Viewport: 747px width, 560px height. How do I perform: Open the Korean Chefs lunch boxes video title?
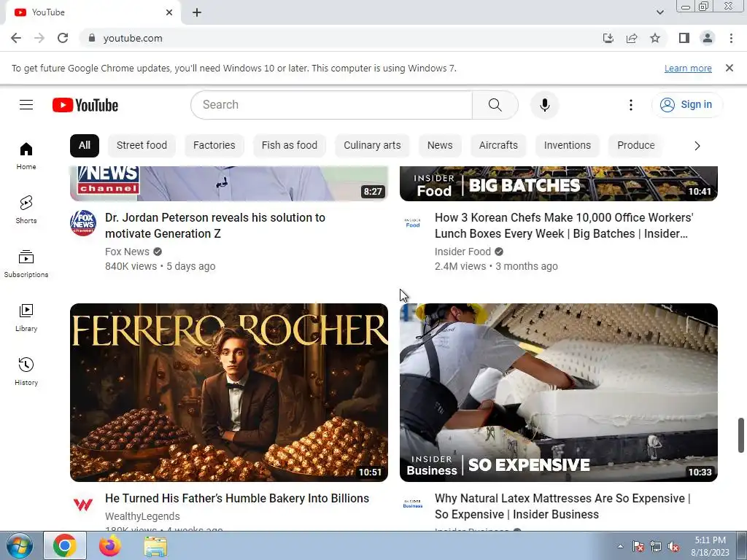coord(564,226)
